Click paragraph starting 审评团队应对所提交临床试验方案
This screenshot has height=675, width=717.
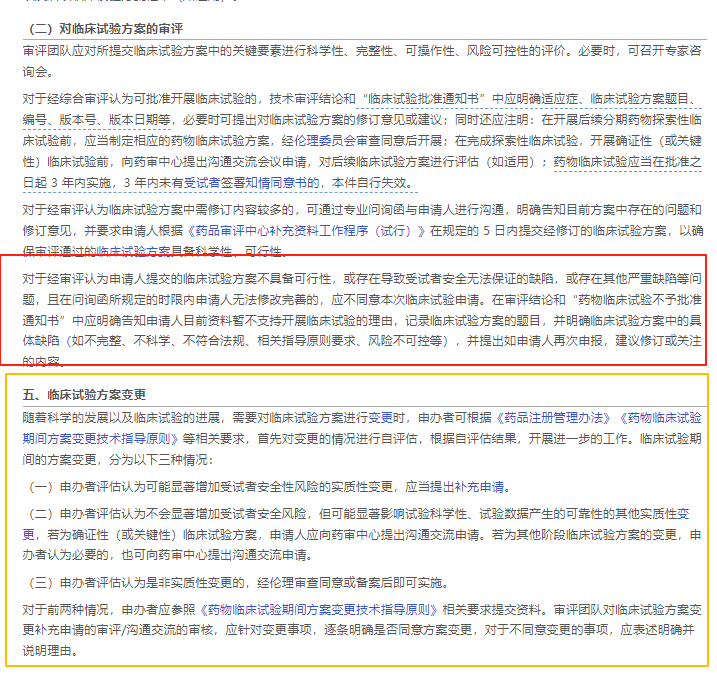(x=362, y=61)
